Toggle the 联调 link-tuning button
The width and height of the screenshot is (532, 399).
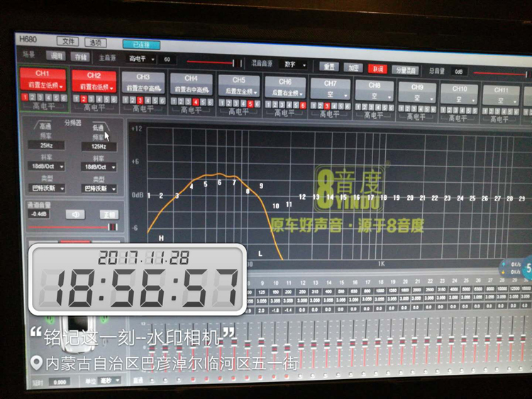[x=377, y=69]
